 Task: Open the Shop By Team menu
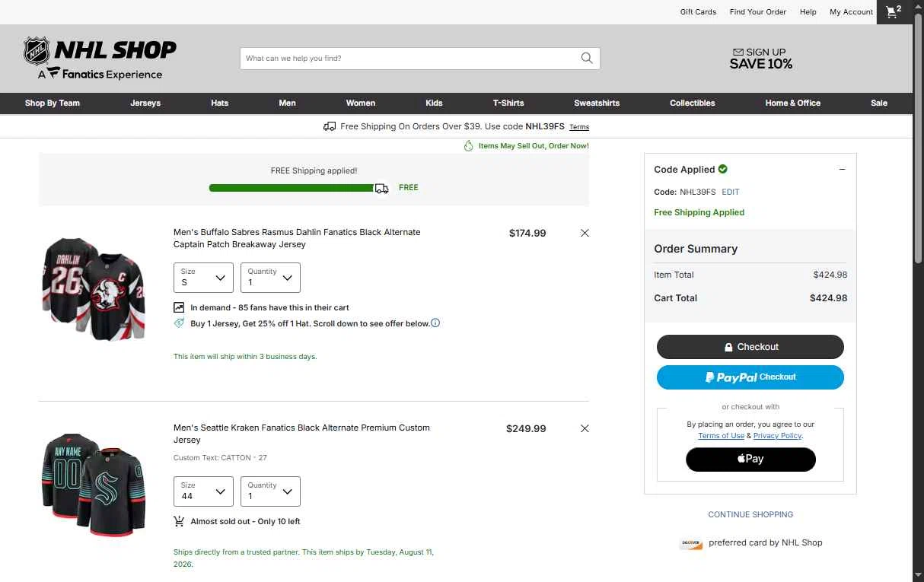click(53, 103)
